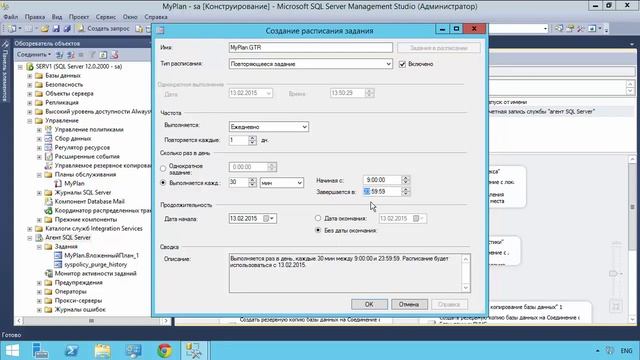Toggle the Включено checkbox
The image size is (640, 360).
402,64
